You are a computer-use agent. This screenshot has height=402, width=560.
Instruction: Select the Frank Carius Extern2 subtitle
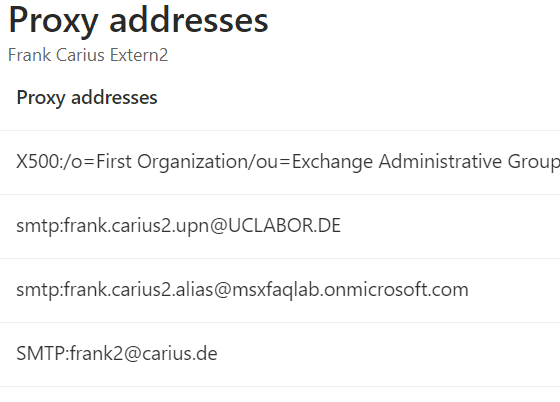[88, 55]
